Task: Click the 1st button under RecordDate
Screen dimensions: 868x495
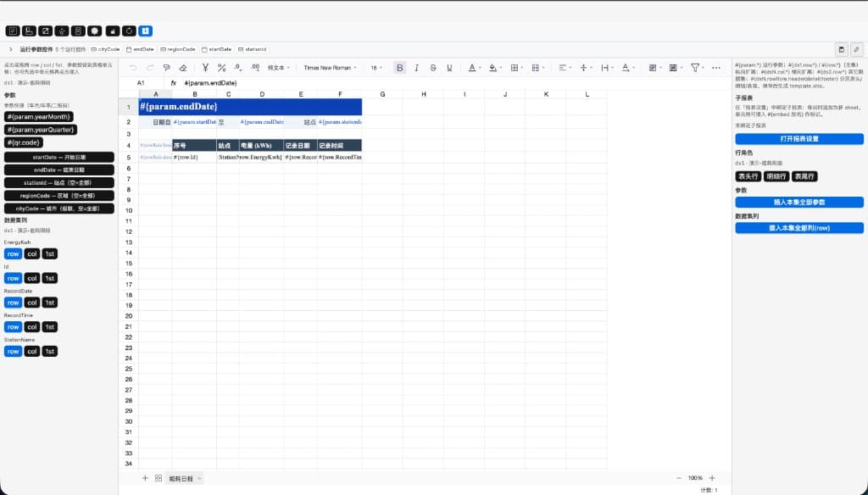Action: pos(50,303)
